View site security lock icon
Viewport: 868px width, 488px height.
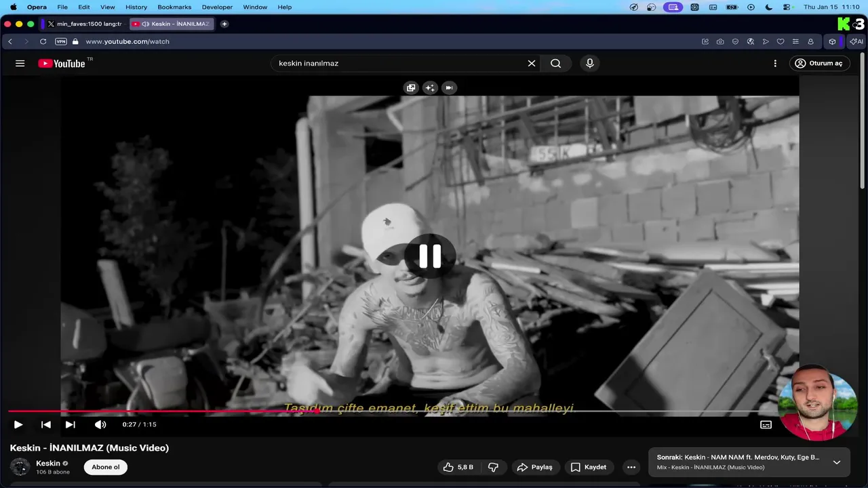[x=75, y=41]
